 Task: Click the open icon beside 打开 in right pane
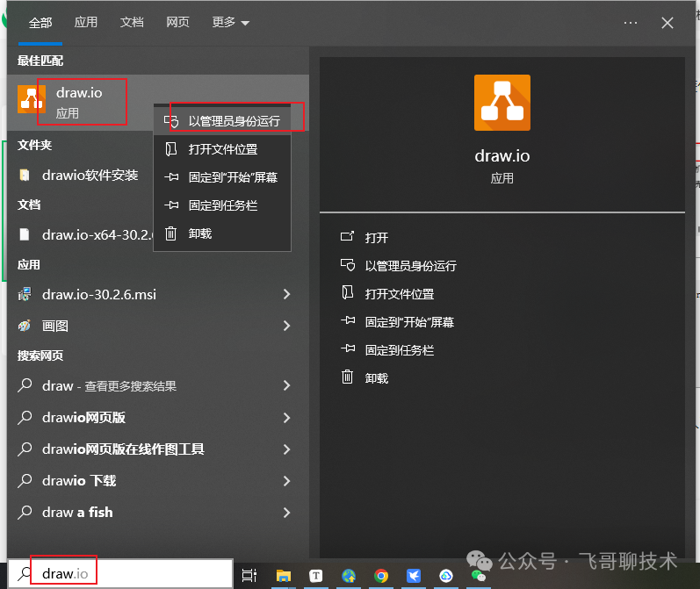[347, 236]
